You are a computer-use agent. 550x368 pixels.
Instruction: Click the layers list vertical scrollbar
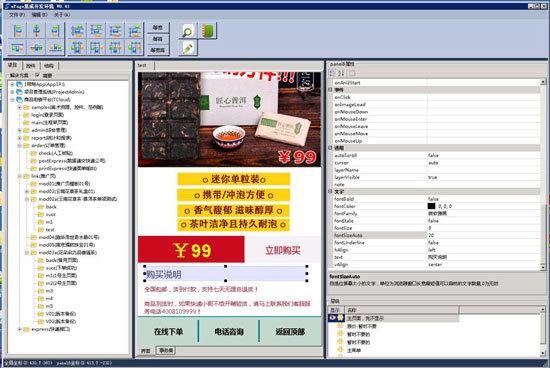point(543,332)
